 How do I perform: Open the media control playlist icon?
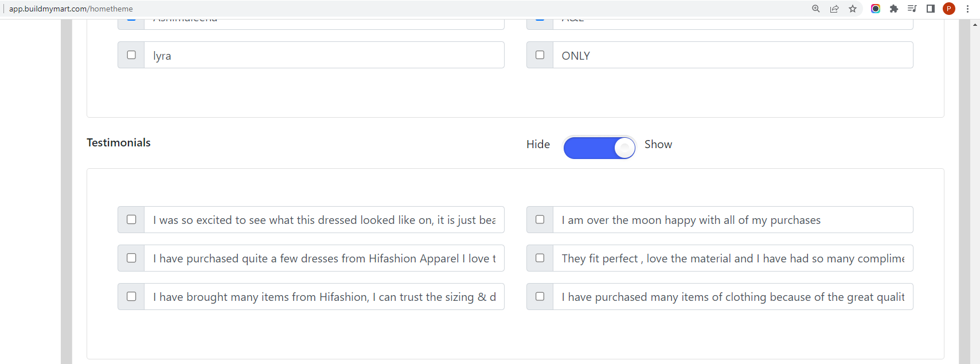coord(912,9)
